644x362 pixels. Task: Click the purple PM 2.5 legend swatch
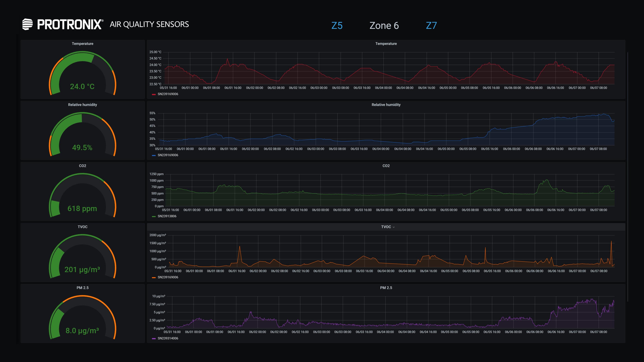(154, 339)
